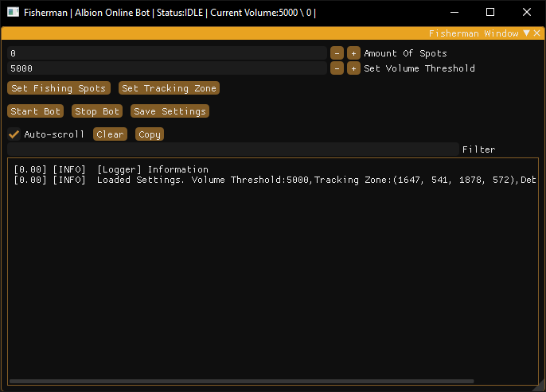Minimize the Fisherman application window

click(x=454, y=12)
